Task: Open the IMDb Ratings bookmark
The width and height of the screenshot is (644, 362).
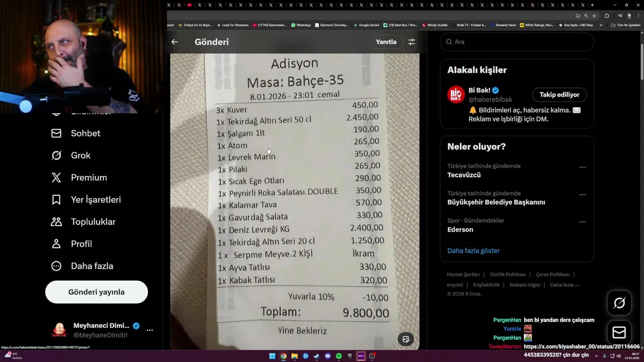Action: [x=536, y=25]
